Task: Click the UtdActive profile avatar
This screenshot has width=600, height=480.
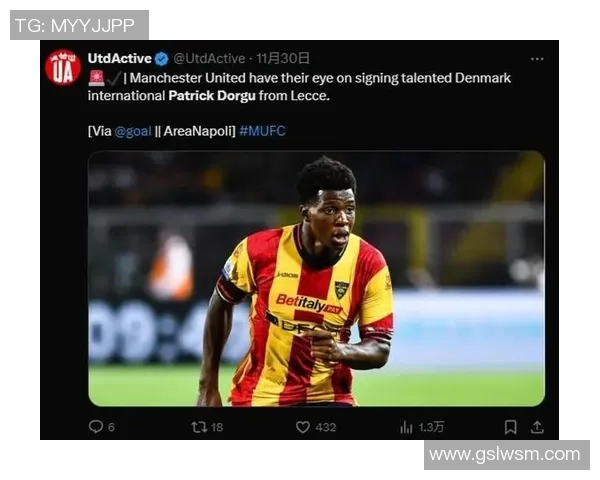Action: pyautogui.click(x=63, y=68)
